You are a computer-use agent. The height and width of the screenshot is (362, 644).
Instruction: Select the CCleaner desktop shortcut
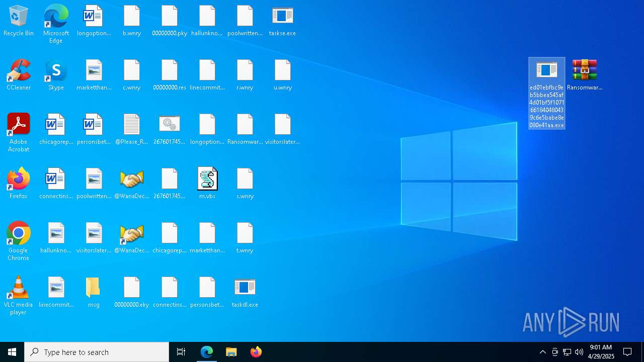tap(19, 75)
